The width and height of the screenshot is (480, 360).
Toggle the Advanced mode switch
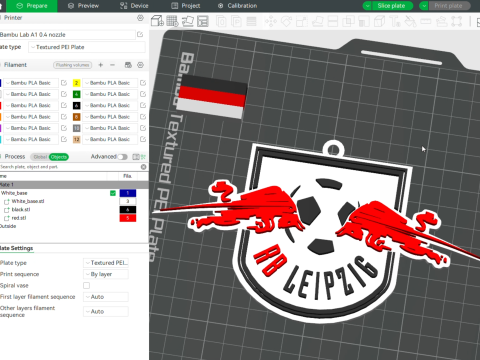[x=122, y=157]
